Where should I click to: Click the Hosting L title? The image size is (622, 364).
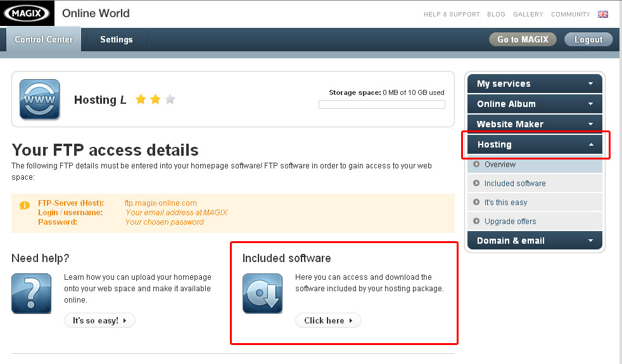pos(100,99)
